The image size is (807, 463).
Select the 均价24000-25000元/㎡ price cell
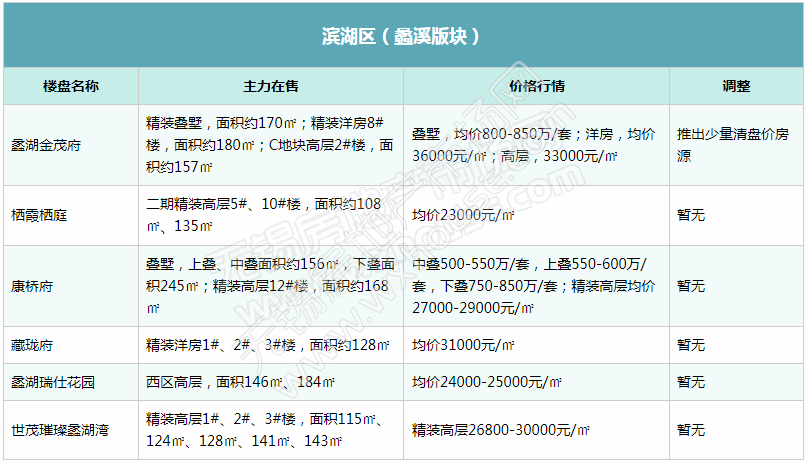tap(484, 381)
